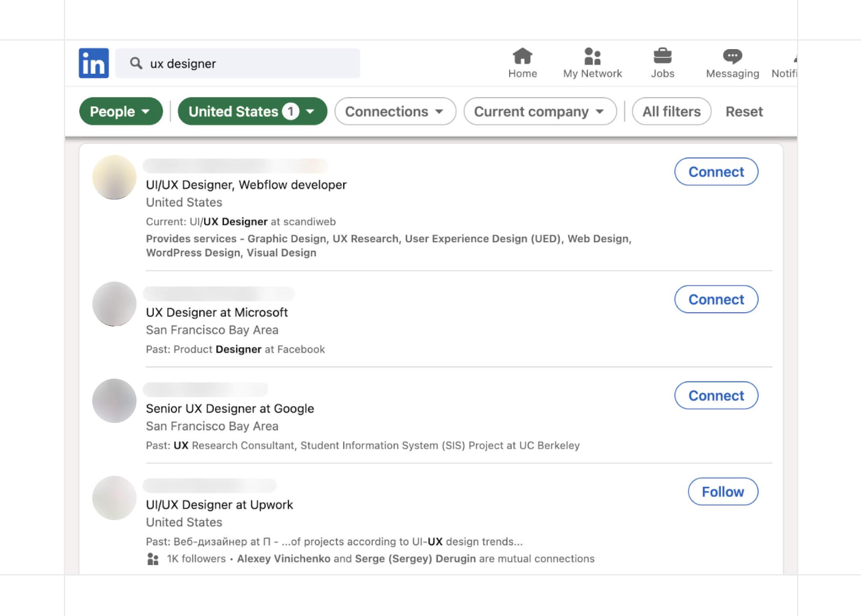This screenshot has width=861, height=616.
Task: Connect with the Microsoft UX Designer
Action: point(716,299)
